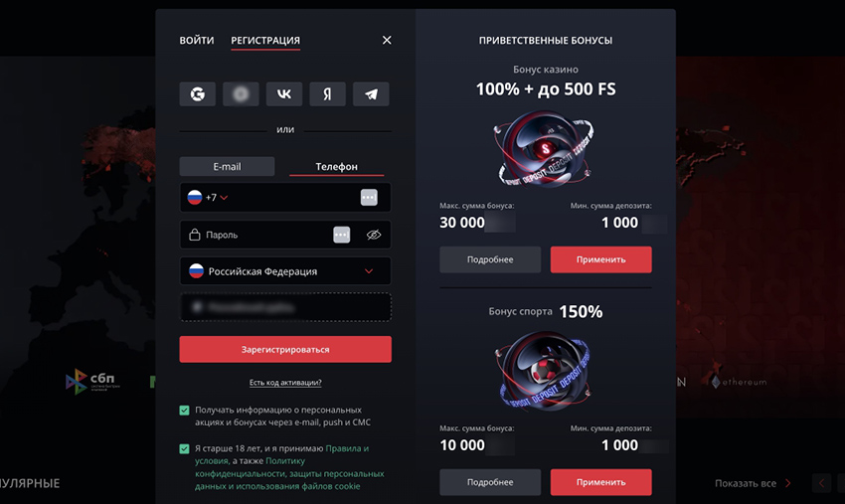
Task: Close the registration dialog
Action: coord(387,40)
